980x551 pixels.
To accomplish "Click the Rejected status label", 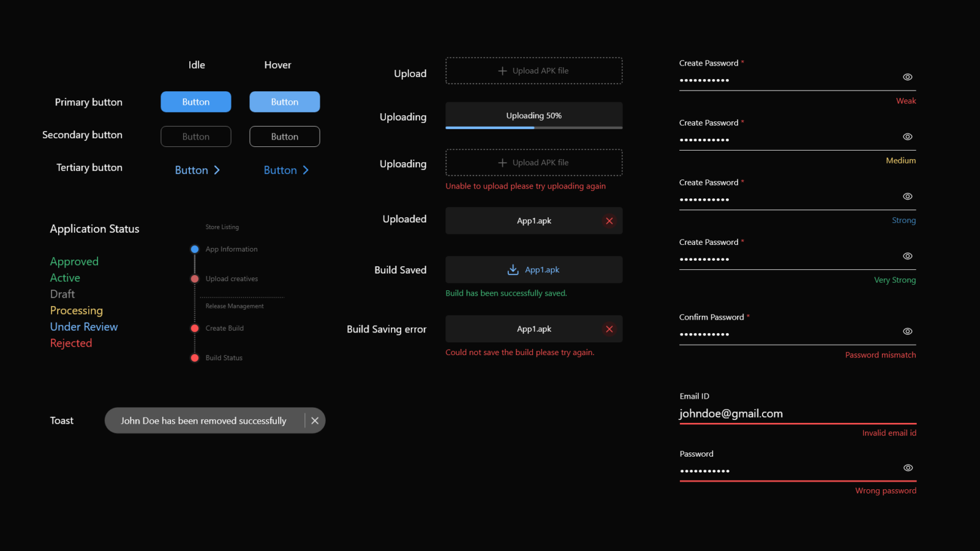I will (x=71, y=343).
